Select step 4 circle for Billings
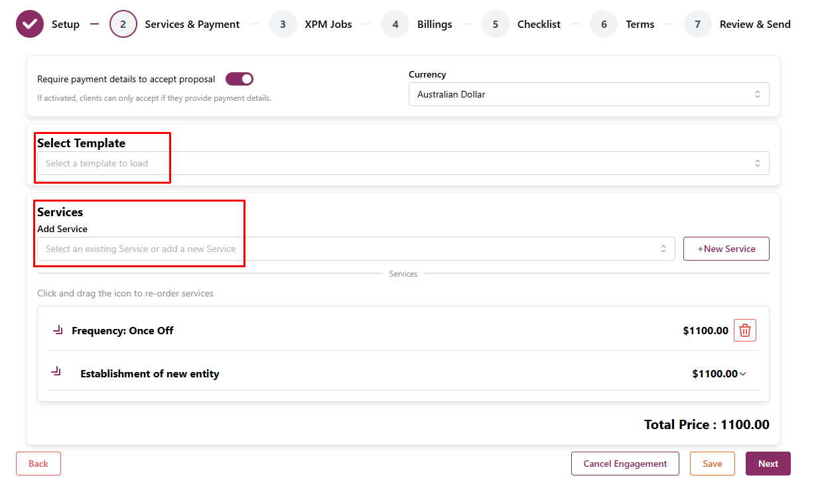 395,24
